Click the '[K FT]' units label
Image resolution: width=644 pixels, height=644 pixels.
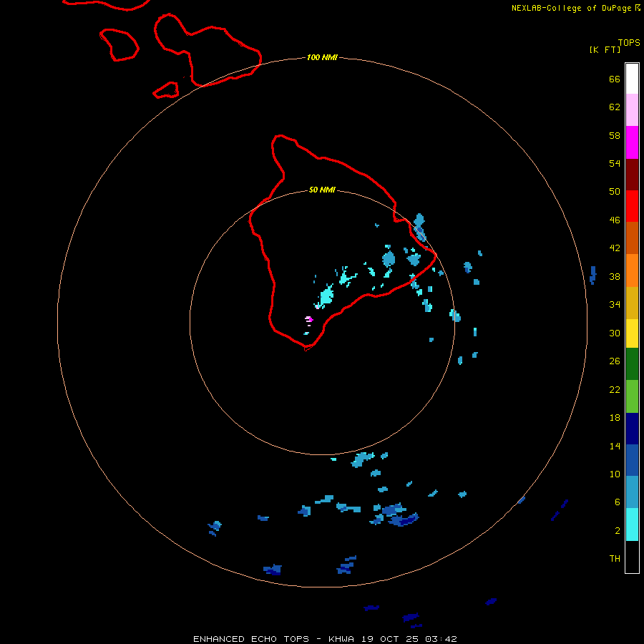pos(605,49)
